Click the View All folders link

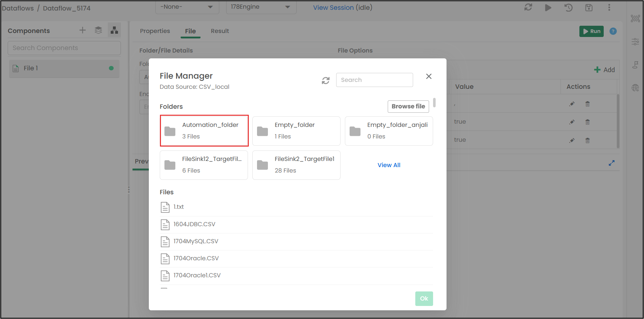click(x=389, y=165)
